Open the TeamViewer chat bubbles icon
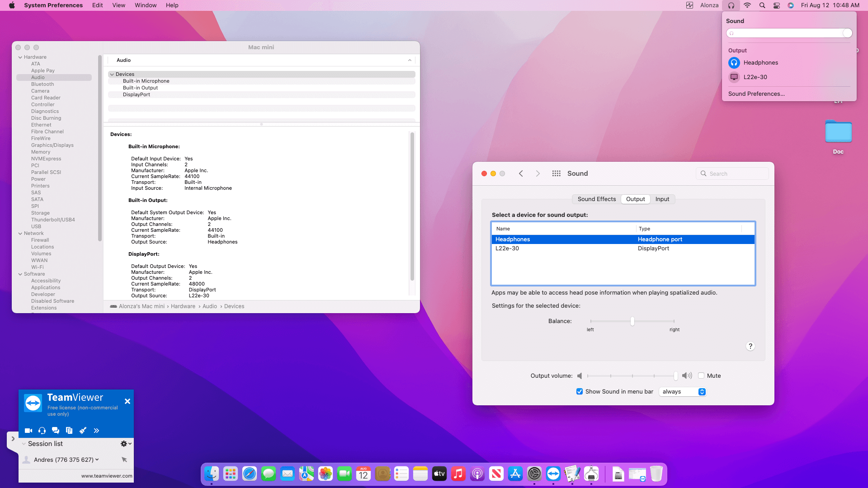Screen dimensions: 868x488 coord(56,431)
